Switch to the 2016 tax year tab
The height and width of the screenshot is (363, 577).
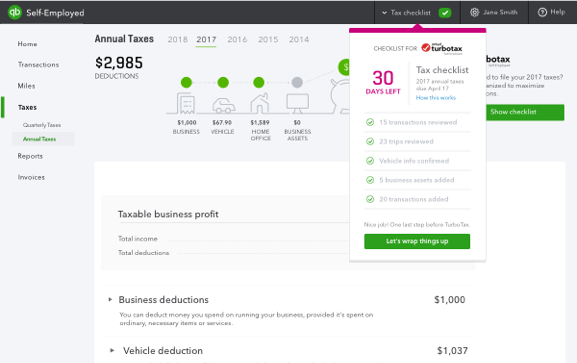[237, 39]
